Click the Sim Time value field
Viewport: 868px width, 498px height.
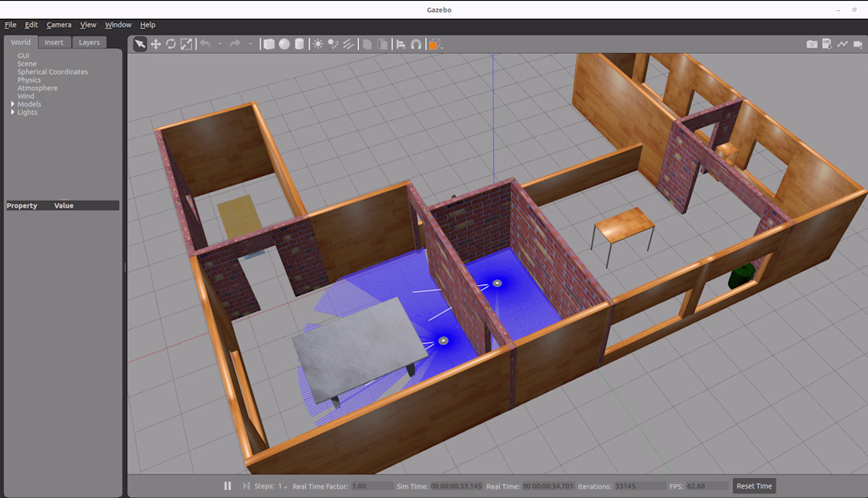coord(456,486)
